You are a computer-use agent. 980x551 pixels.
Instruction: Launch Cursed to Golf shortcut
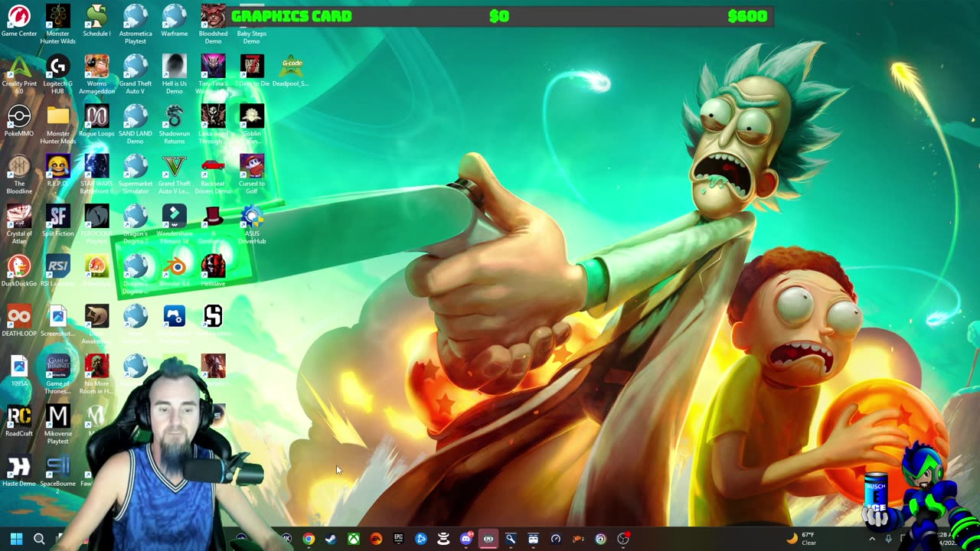[x=252, y=174]
